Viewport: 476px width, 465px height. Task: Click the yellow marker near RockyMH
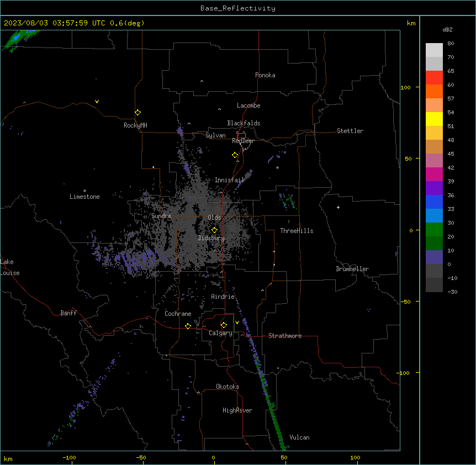pyautogui.click(x=137, y=113)
